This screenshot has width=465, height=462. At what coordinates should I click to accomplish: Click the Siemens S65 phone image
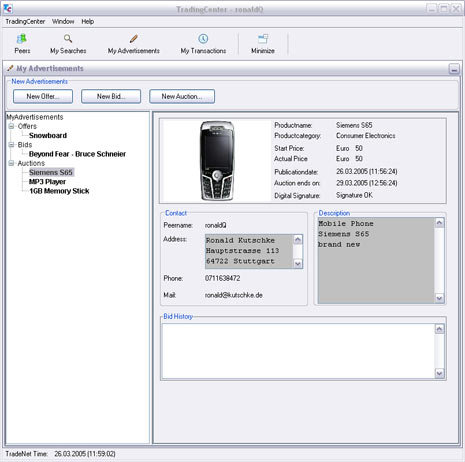coord(216,161)
